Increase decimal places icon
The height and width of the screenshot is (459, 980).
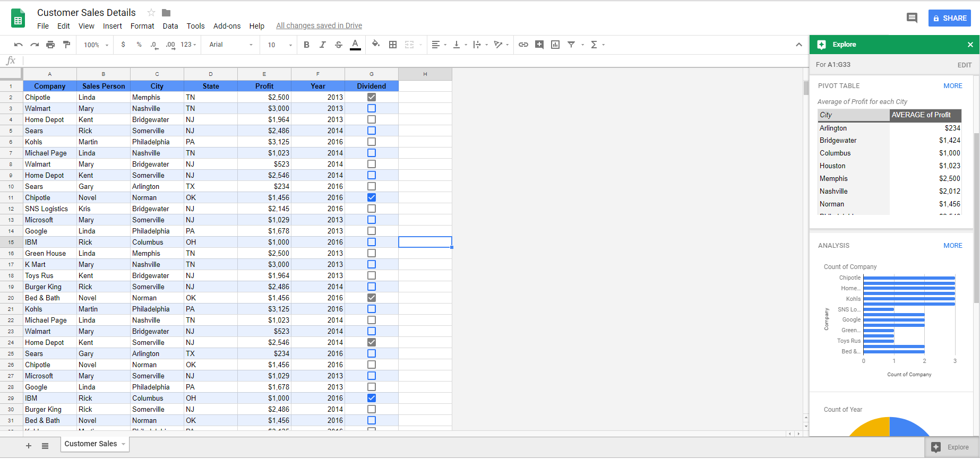(170, 45)
